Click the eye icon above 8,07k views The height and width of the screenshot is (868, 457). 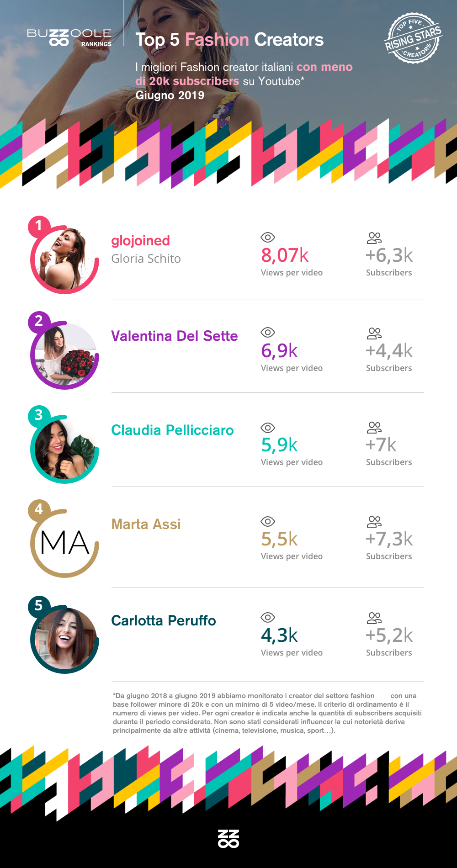click(267, 237)
